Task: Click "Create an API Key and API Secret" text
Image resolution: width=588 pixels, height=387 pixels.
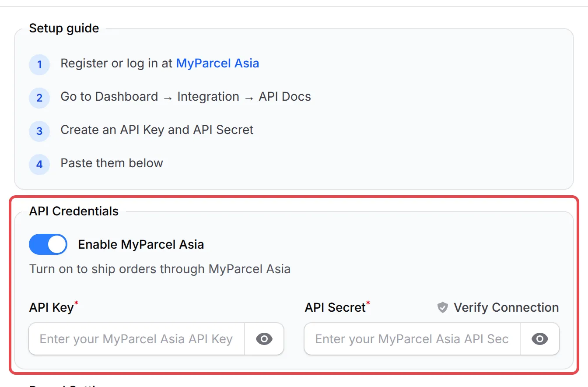Action: [x=157, y=130]
